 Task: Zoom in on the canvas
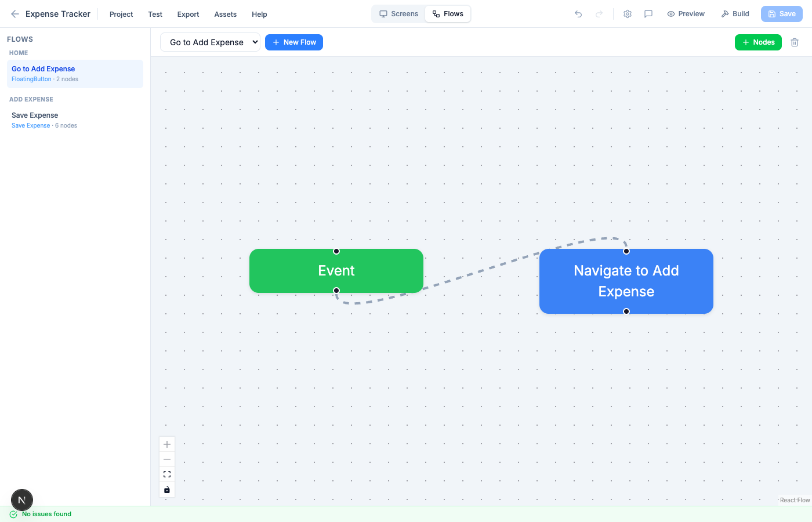click(x=167, y=444)
